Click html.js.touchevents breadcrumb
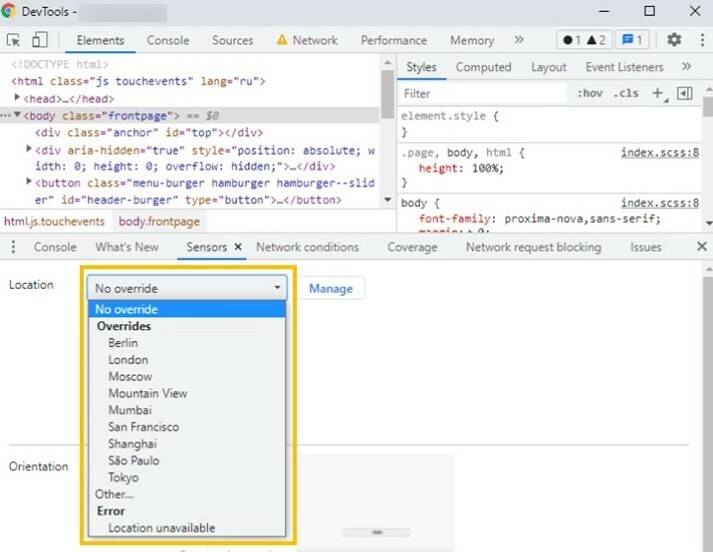The height and width of the screenshot is (552, 713). click(54, 221)
